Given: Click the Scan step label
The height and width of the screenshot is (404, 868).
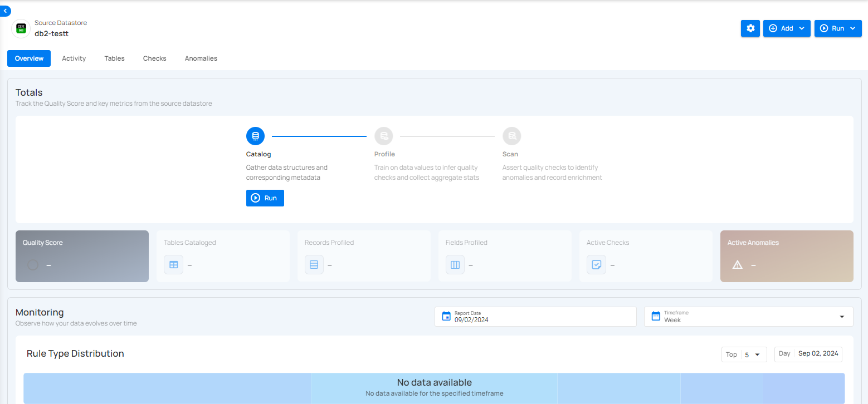Looking at the screenshot, I should [x=510, y=154].
